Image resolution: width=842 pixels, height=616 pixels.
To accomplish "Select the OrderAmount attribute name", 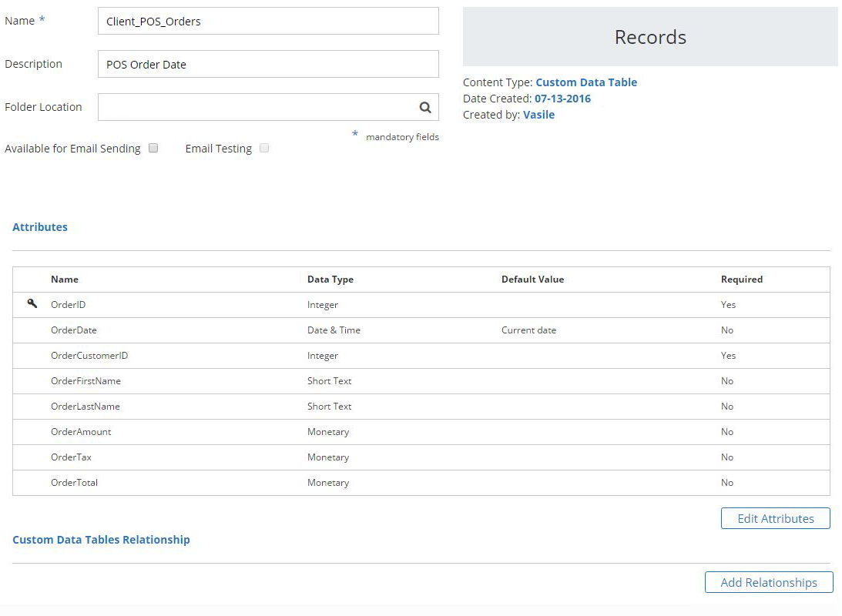I will (x=81, y=431).
